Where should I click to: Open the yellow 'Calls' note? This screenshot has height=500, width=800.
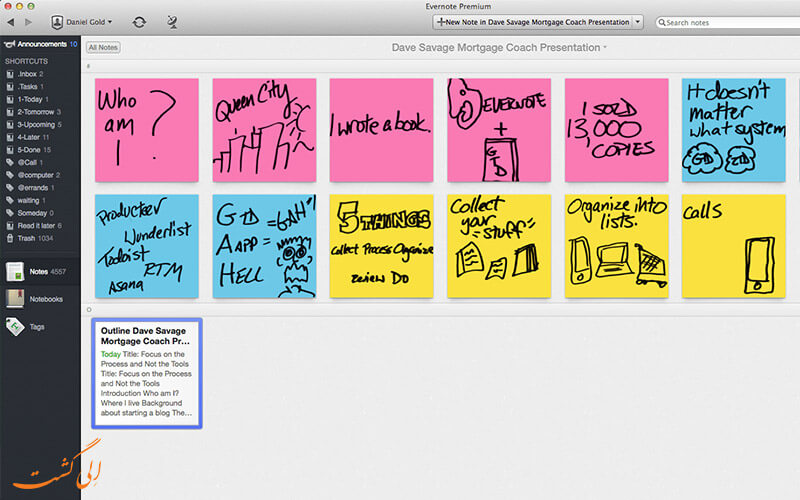(x=734, y=246)
